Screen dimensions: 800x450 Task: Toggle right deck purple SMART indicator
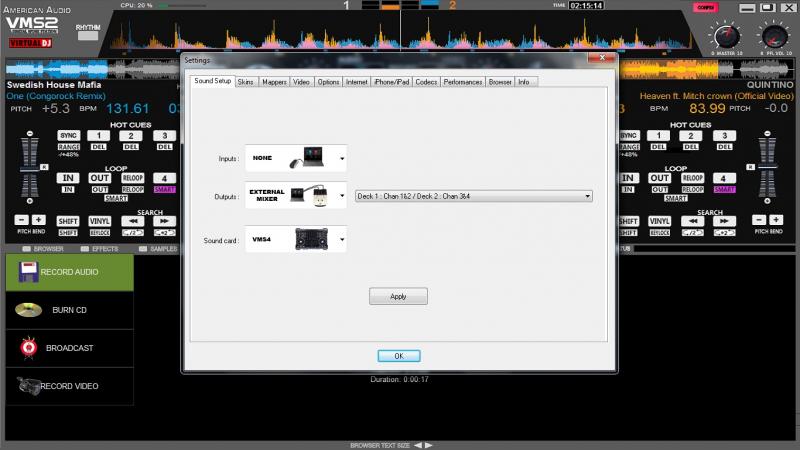click(x=724, y=189)
